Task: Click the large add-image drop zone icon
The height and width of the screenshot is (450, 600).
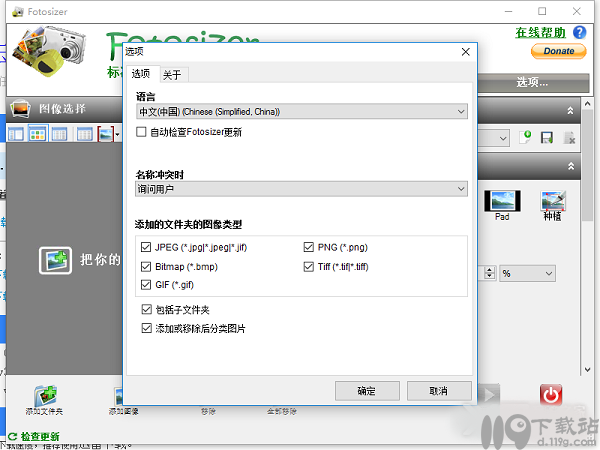Action: [x=55, y=260]
